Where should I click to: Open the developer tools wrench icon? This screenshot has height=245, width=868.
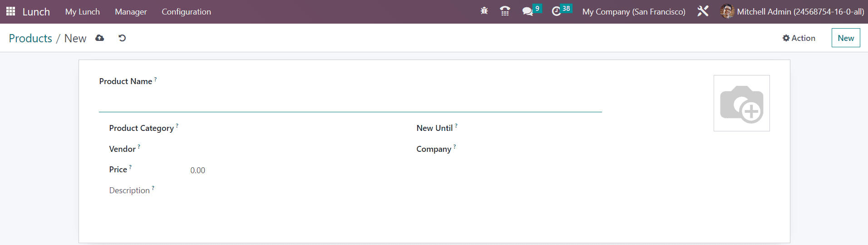click(703, 11)
